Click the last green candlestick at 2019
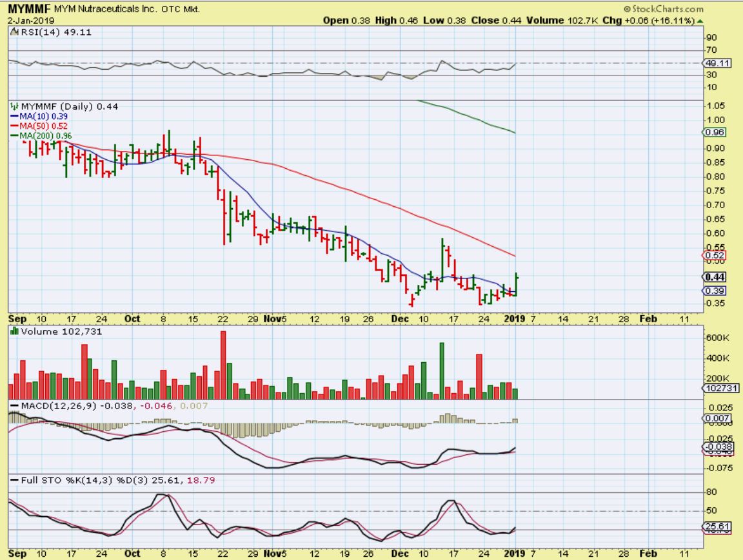The width and height of the screenshot is (743, 560). pyautogui.click(x=516, y=284)
